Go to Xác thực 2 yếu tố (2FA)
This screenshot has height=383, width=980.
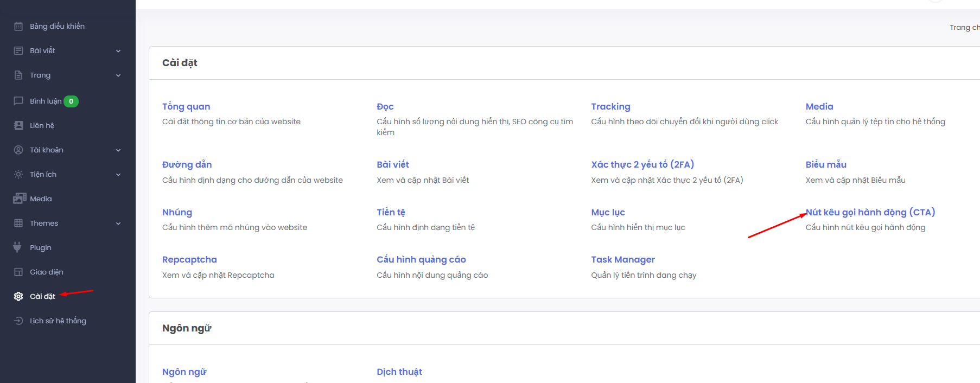tap(642, 164)
